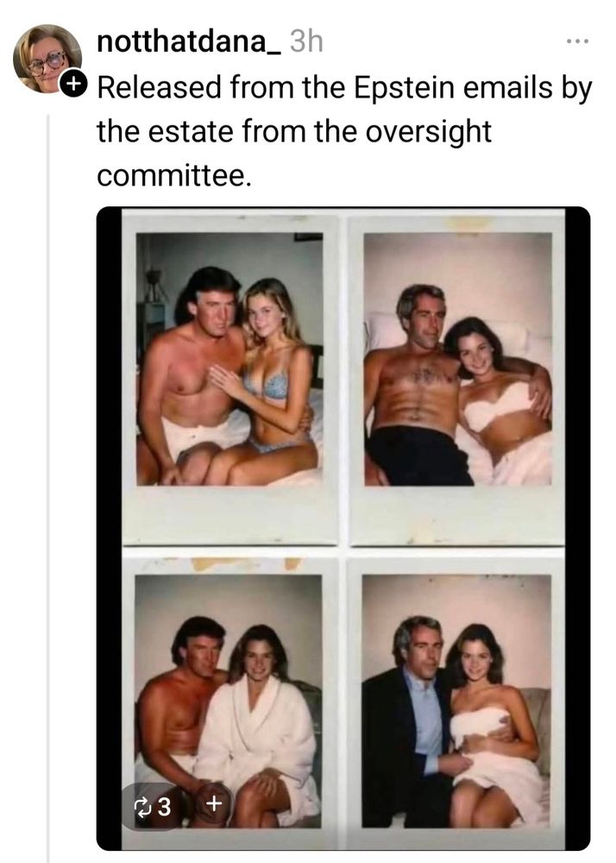Tap the follow plus badge on avatar
The height and width of the screenshot is (863, 616).
click(72, 84)
